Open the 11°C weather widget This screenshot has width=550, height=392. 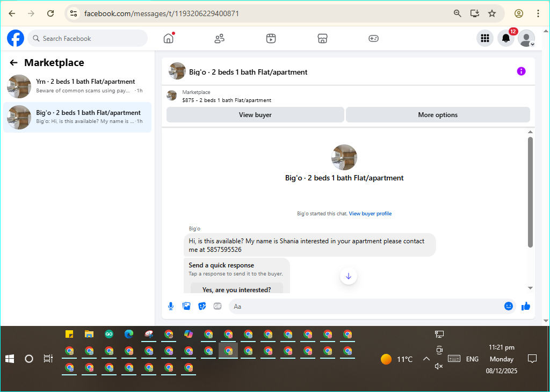pyautogui.click(x=397, y=359)
